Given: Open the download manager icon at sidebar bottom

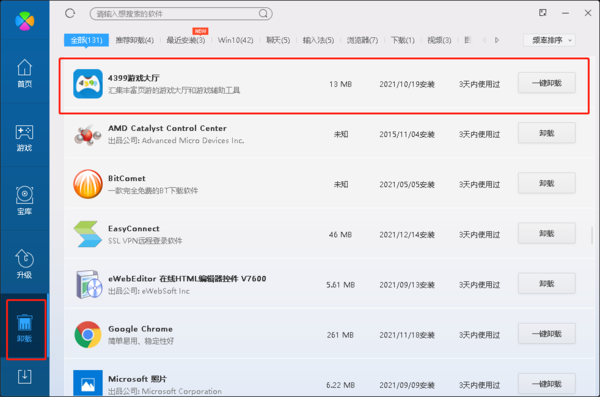Looking at the screenshot, I should (24, 377).
